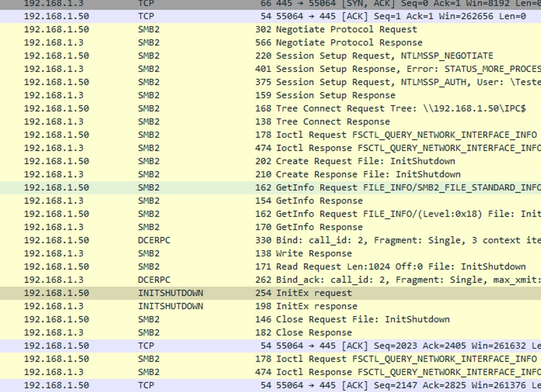Select the Create Response File: InitShutdown packet
Viewport: 541px width, 392px height.
point(270,174)
